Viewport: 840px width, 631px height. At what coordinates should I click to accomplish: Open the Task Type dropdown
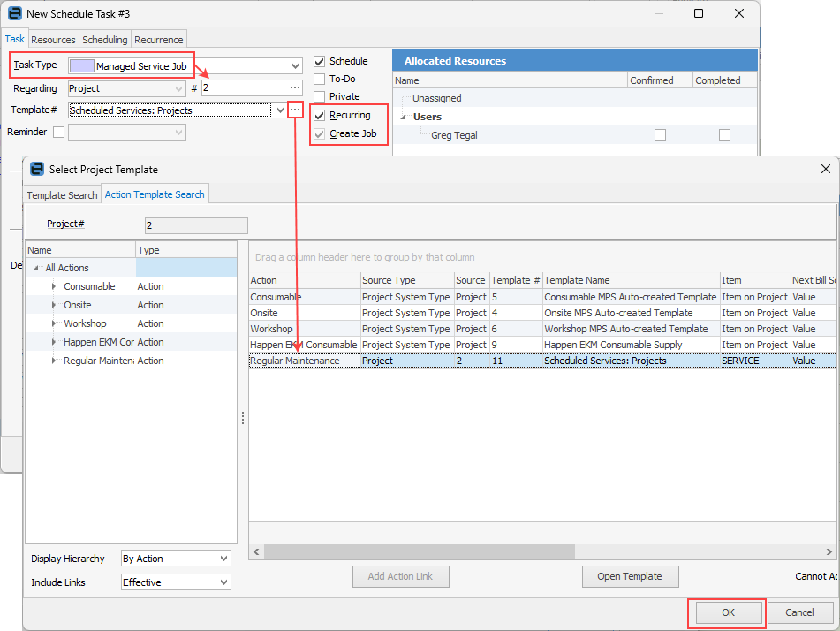coord(295,66)
